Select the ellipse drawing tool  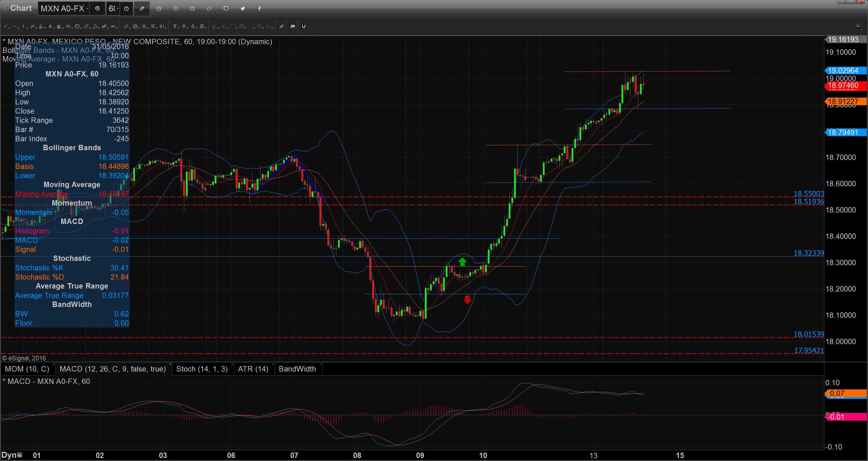(68, 26)
